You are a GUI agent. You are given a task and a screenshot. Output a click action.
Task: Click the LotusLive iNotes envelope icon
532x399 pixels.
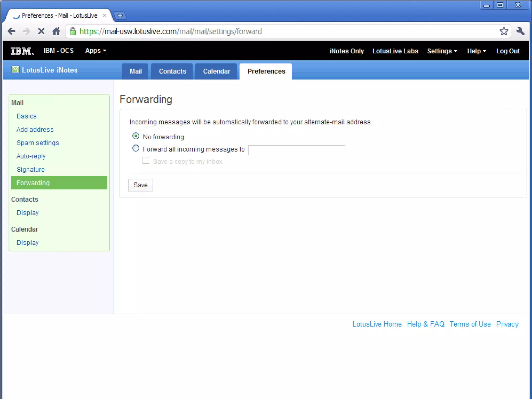(15, 70)
